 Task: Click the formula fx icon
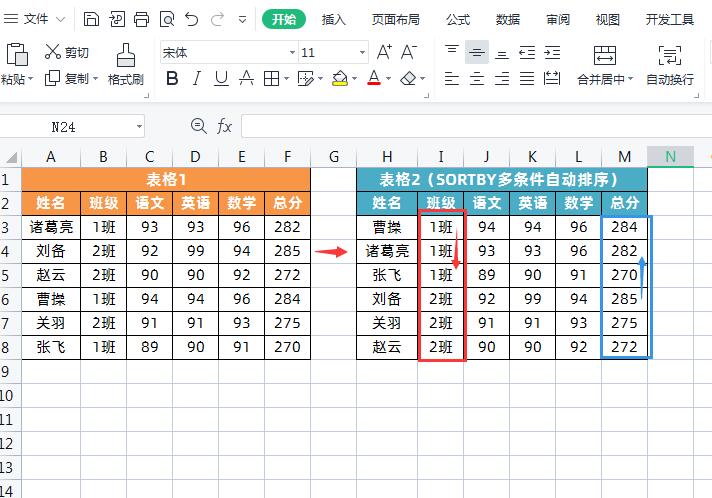pyautogui.click(x=224, y=126)
